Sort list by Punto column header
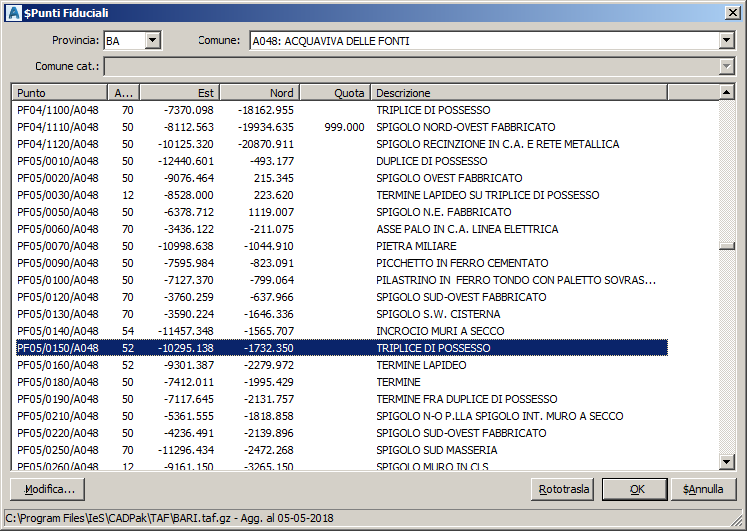The image size is (747, 531). [x=57, y=93]
